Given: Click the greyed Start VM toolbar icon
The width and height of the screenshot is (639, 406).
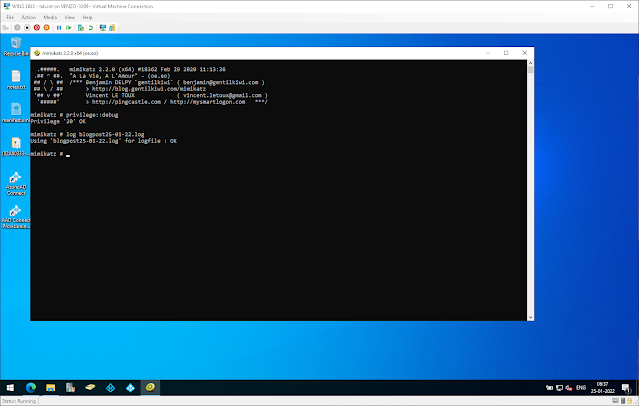Looking at the screenshot, I should 17,28.
